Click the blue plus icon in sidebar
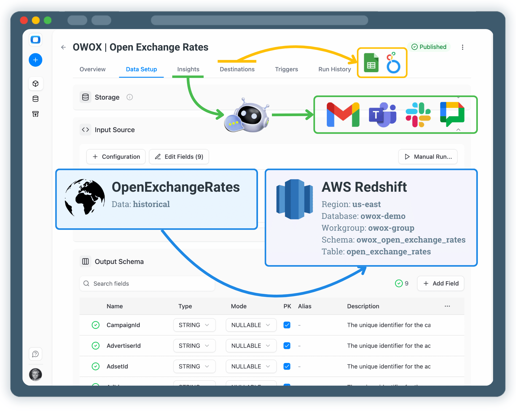Viewport: 516px width, 420px height. (x=35, y=60)
